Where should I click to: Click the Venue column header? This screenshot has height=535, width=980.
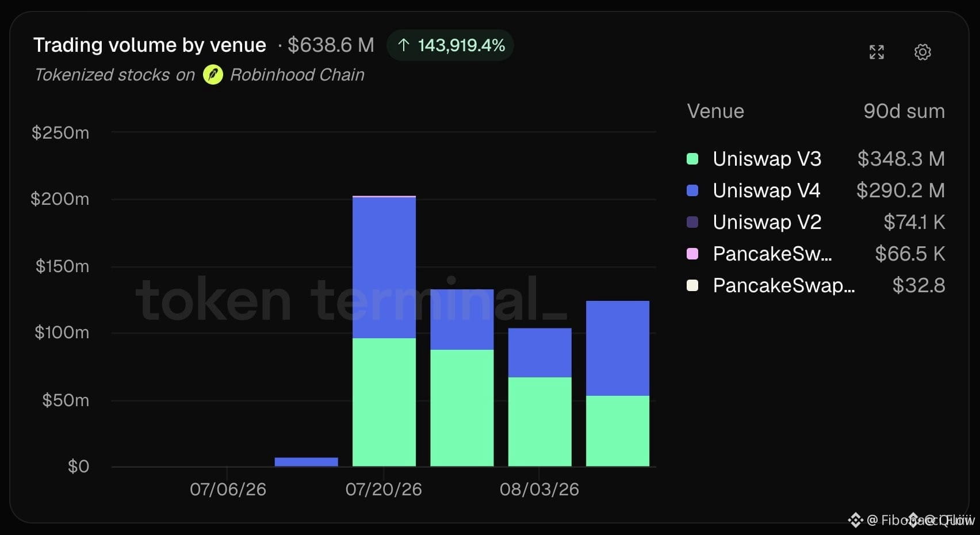[715, 111]
